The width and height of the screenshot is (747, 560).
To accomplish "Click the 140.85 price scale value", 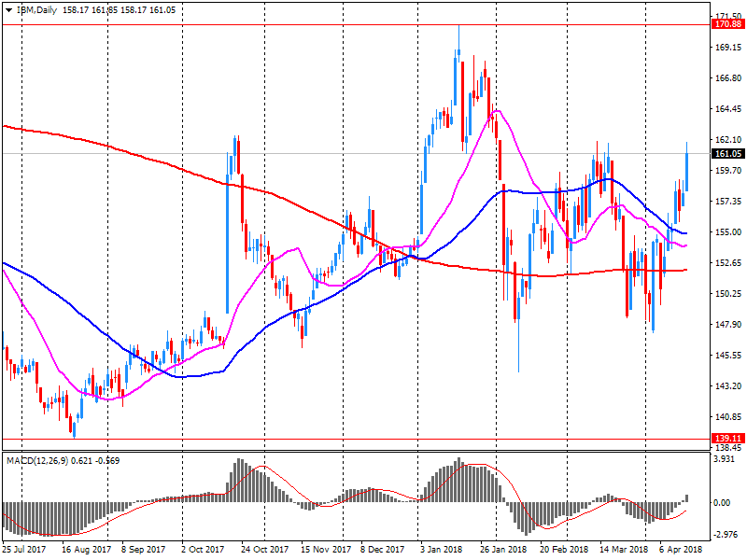I will click(728, 416).
